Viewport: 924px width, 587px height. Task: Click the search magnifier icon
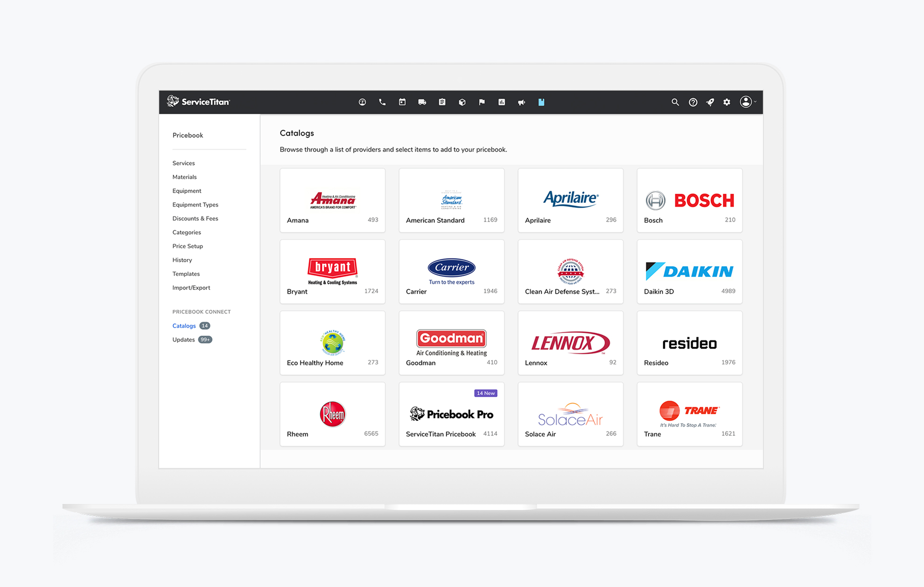click(x=675, y=102)
